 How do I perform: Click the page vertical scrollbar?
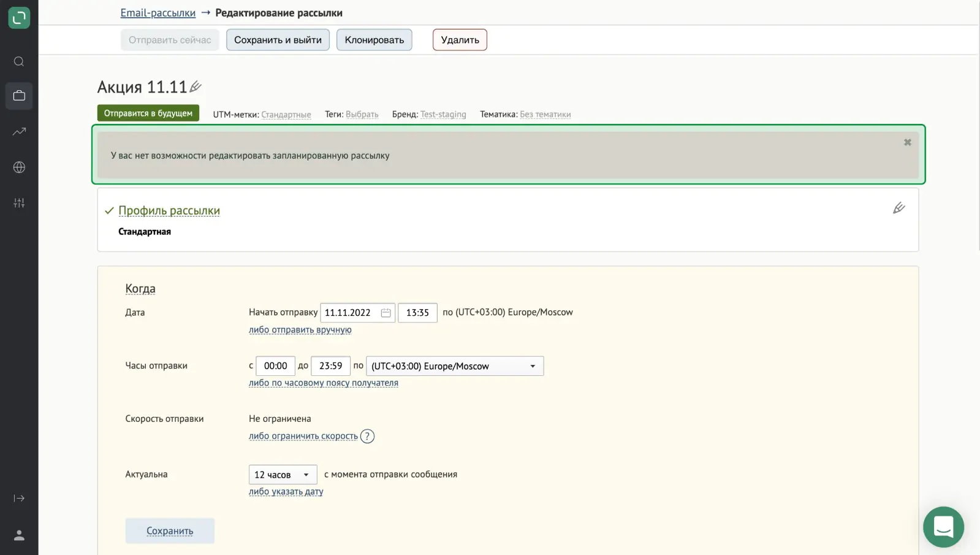pos(978,125)
